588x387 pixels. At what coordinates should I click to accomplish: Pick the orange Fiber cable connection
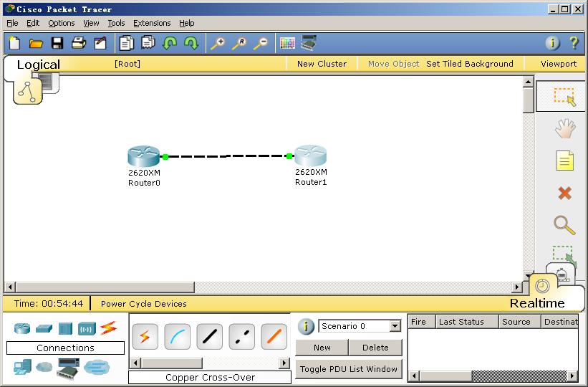[x=274, y=337]
